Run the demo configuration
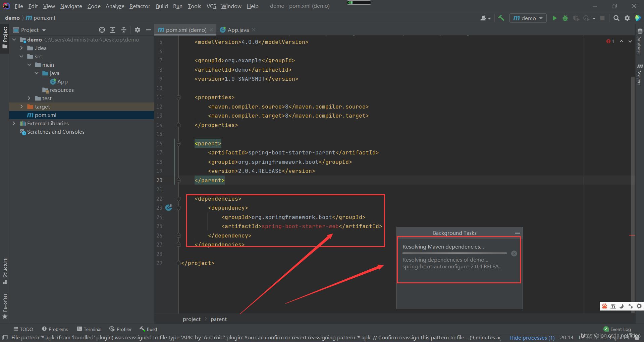Viewport: 644px width, 342px height. (x=554, y=18)
